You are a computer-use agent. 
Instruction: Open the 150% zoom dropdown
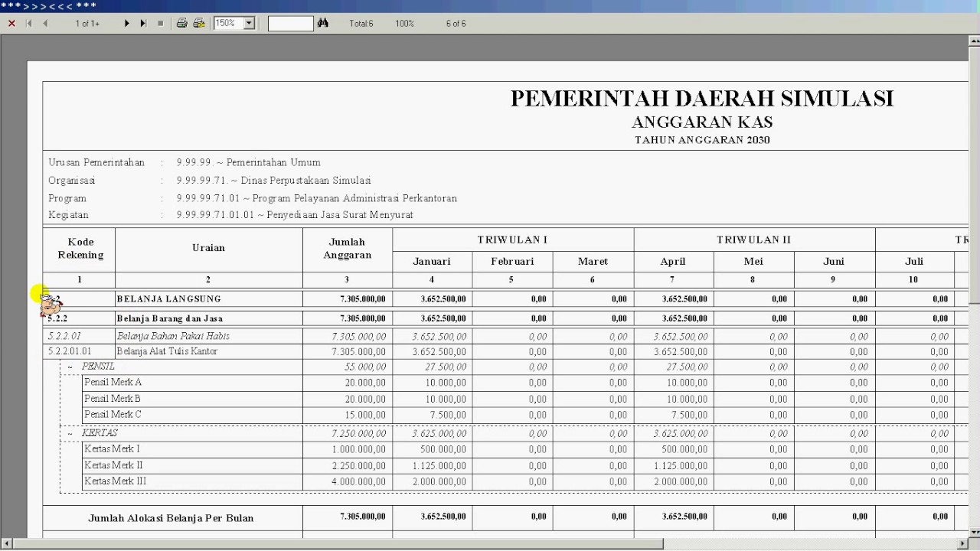coord(249,24)
